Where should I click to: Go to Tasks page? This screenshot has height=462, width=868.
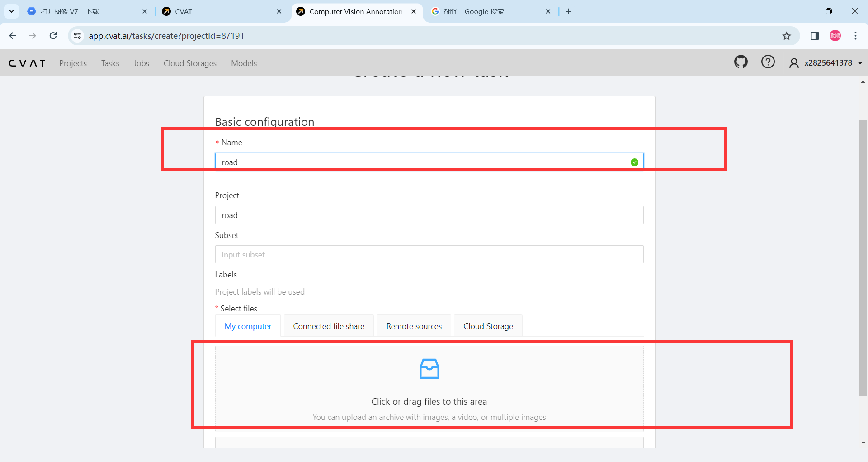point(110,63)
